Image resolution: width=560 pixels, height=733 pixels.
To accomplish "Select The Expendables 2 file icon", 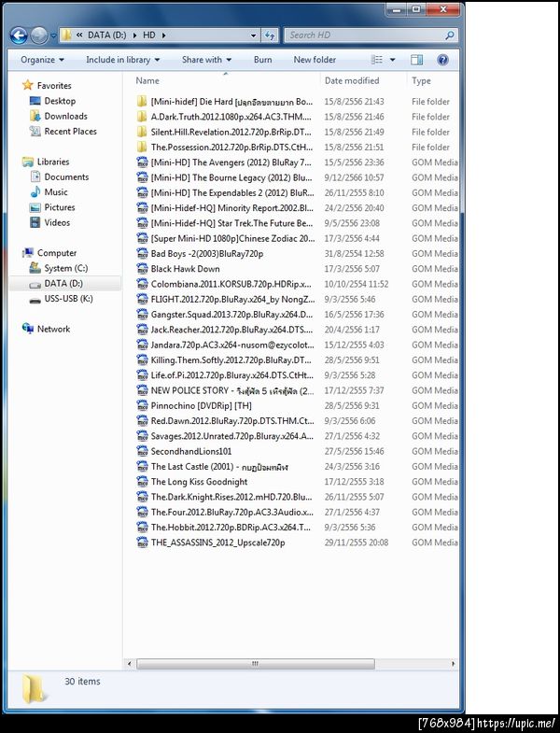I will 142,192.
